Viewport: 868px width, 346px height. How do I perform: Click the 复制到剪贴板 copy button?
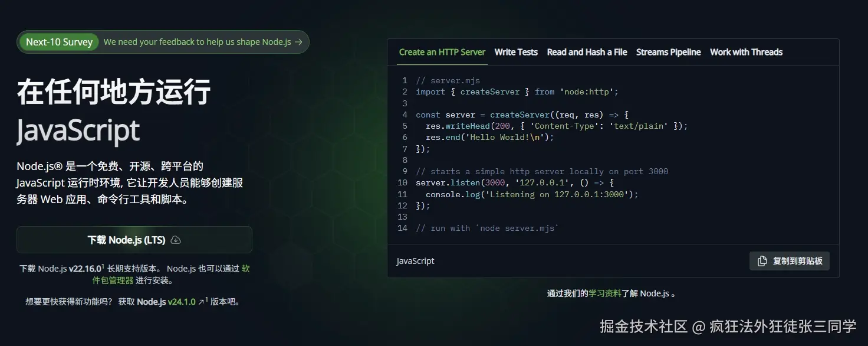[789, 260]
